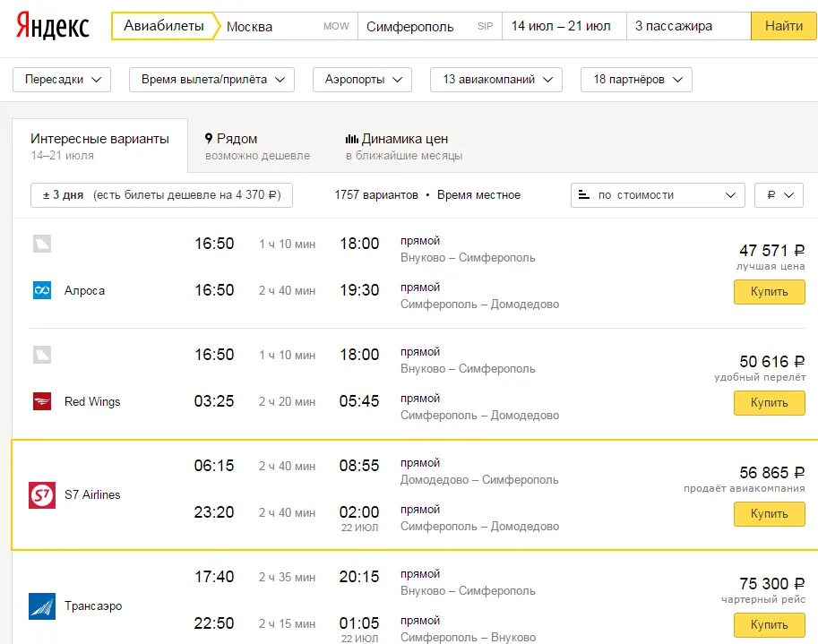Click the 'Время местное' label
Viewport: 818px width, 644px height.
pyautogui.click(x=479, y=195)
